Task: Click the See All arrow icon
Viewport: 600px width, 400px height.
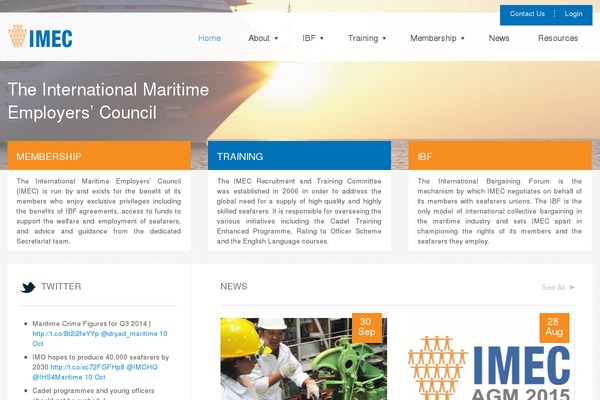Action: pyautogui.click(x=572, y=287)
